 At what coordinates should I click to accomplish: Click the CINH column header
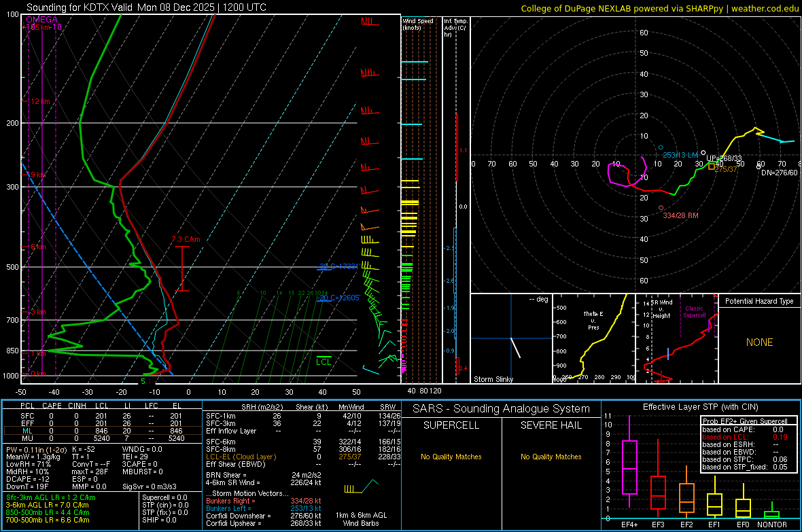click(x=77, y=406)
